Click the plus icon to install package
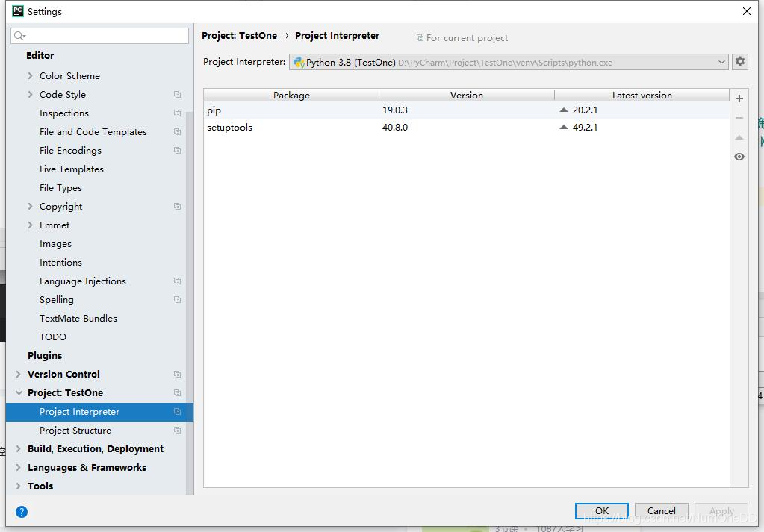Screen dimensions: 764x532 point(739,98)
